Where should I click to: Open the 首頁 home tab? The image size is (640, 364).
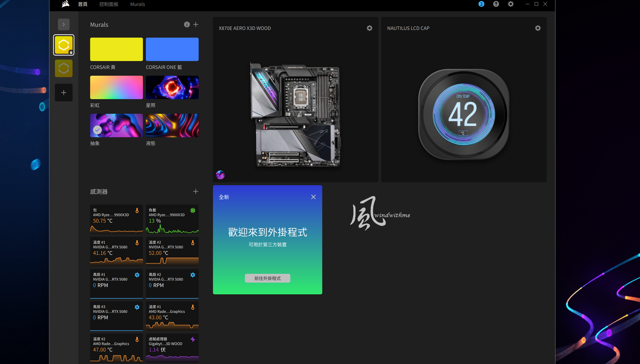point(83,4)
